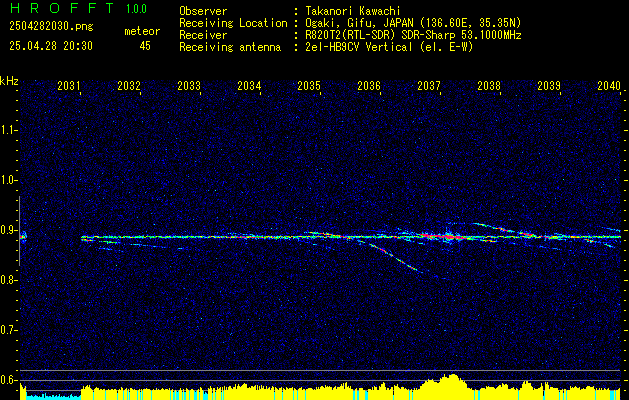Click the 2032 time marker
629x400 pixels.
pos(129,85)
